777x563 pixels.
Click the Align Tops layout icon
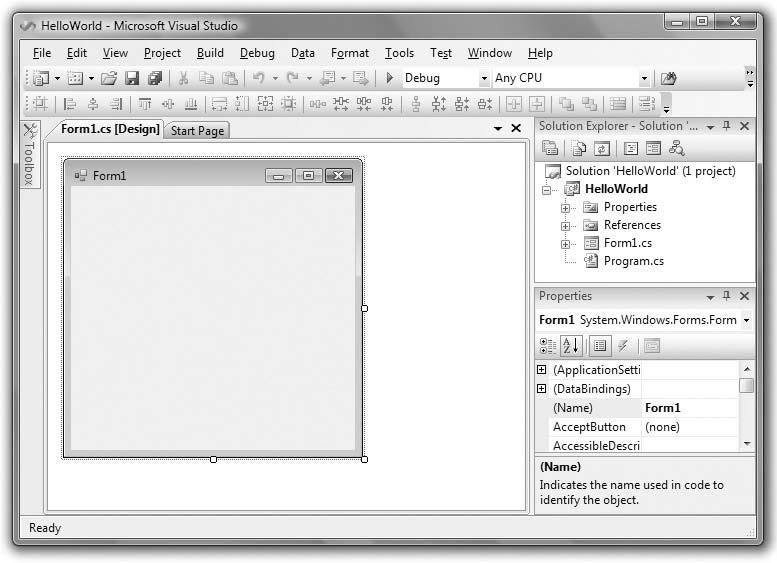[x=145, y=104]
